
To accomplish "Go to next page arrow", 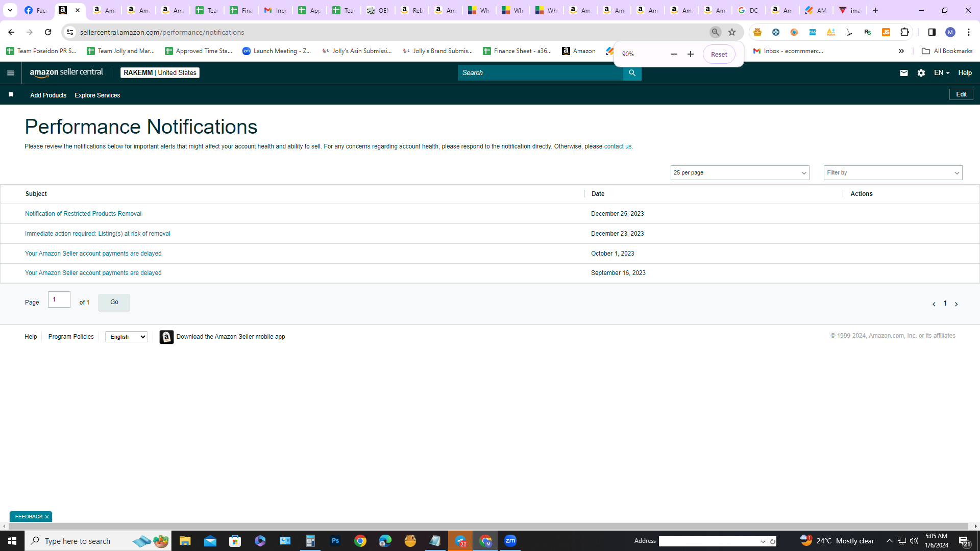I will tap(956, 304).
